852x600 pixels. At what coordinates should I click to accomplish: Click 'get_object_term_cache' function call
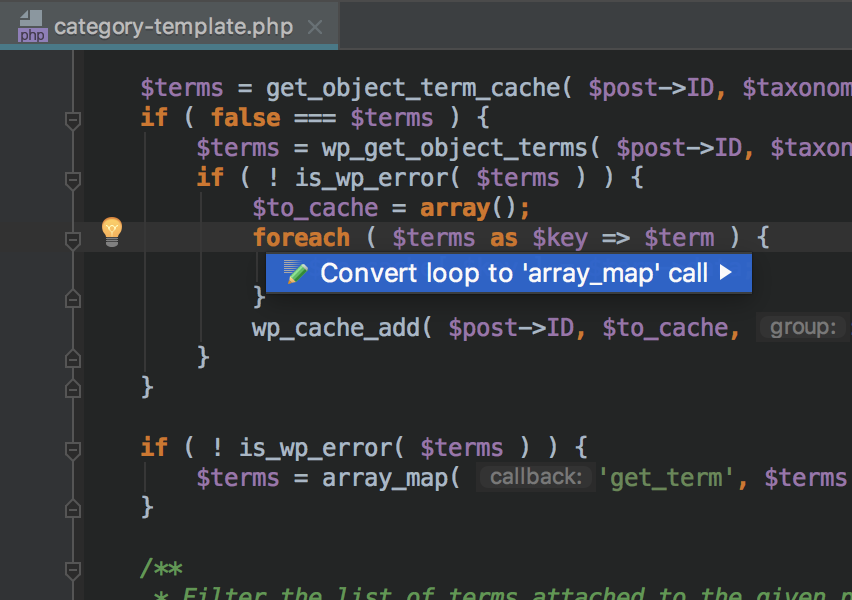click(412, 88)
